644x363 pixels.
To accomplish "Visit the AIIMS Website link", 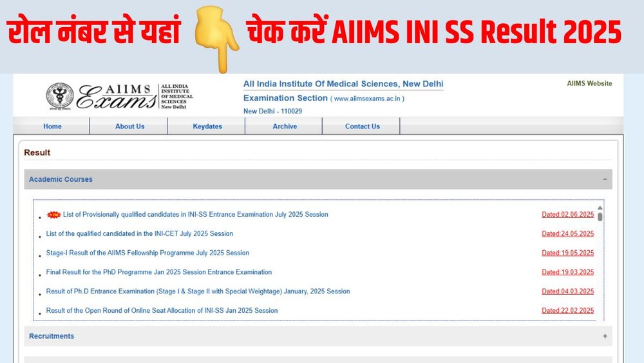I will pos(589,83).
